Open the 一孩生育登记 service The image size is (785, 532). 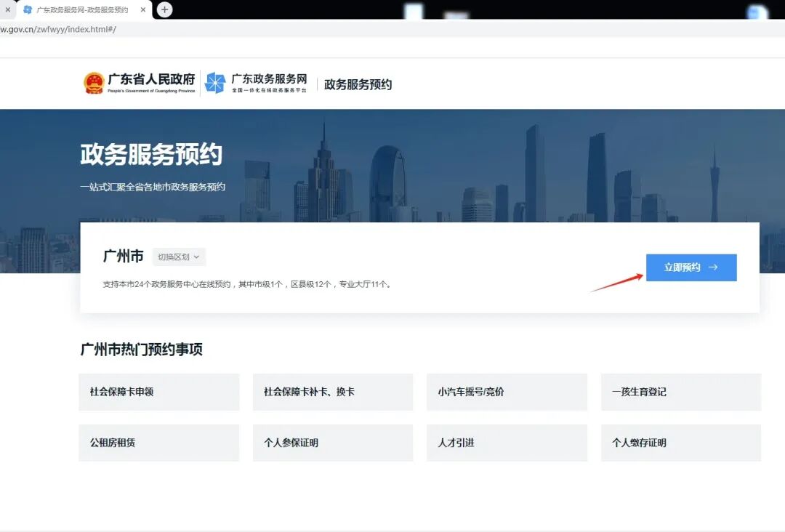[x=681, y=392]
